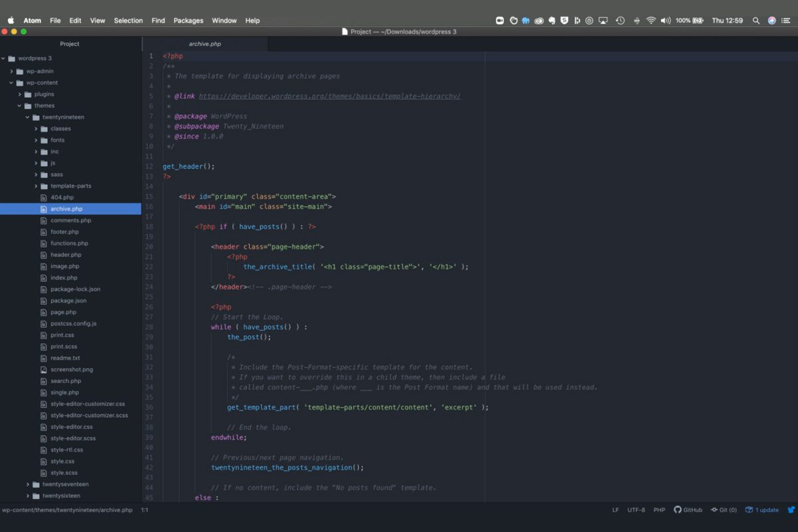This screenshot has height=532, width=798.
Task: Click the Wi-Fi icon in the menu bar
Action: coord(650,20)
